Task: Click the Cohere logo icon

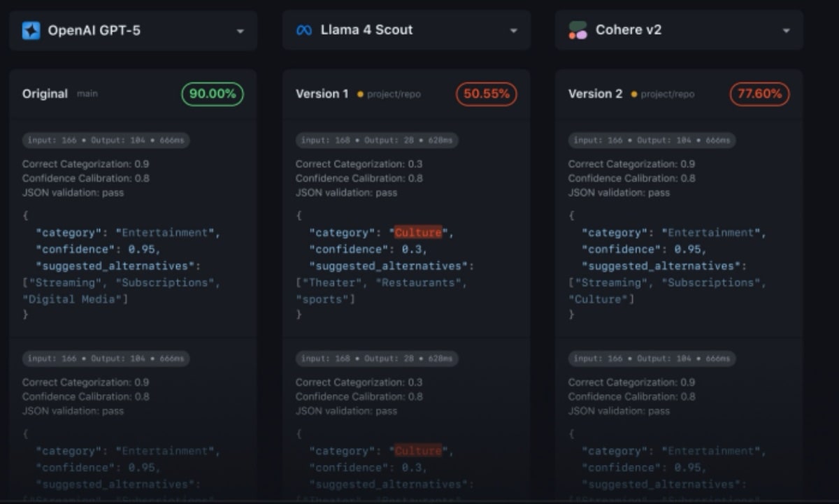Action: click(x=578, y=30)
